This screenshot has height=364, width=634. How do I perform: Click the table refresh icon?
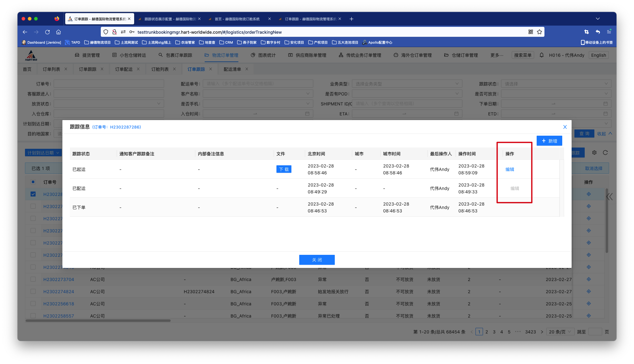605,153
